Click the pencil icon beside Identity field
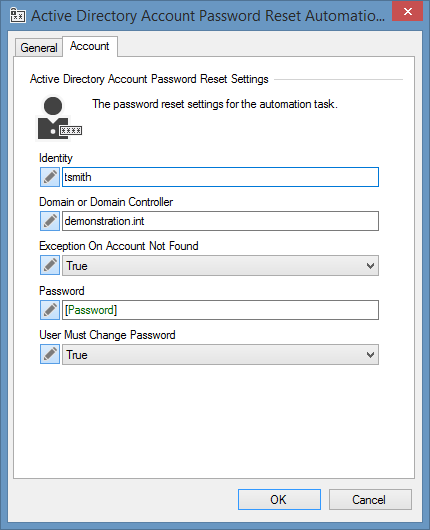430x530 pixels. pos(50,177)
